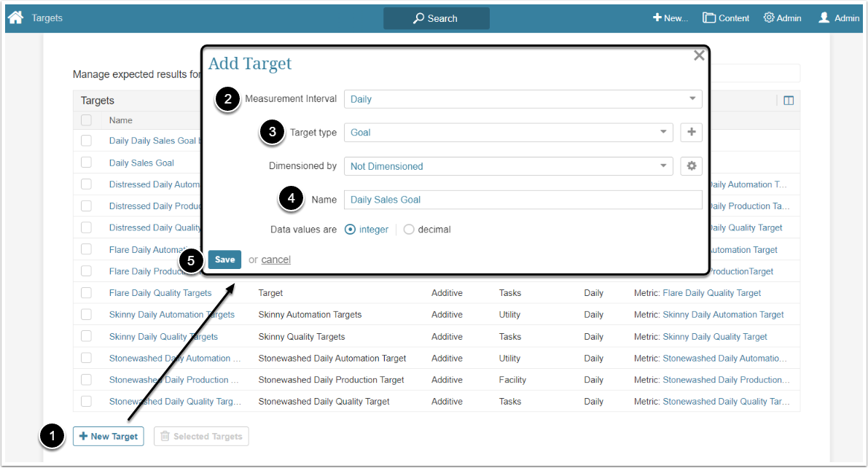Expand the Dimensioned by dropdown
Image resolution: width=868 pixels, height=468 pixels.
(x=508, y=166)
